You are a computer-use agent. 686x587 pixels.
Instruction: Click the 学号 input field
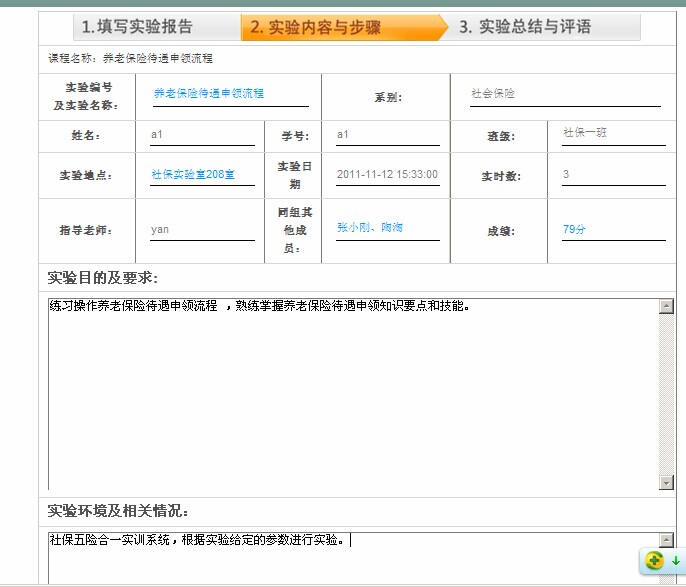pos(388,134)
